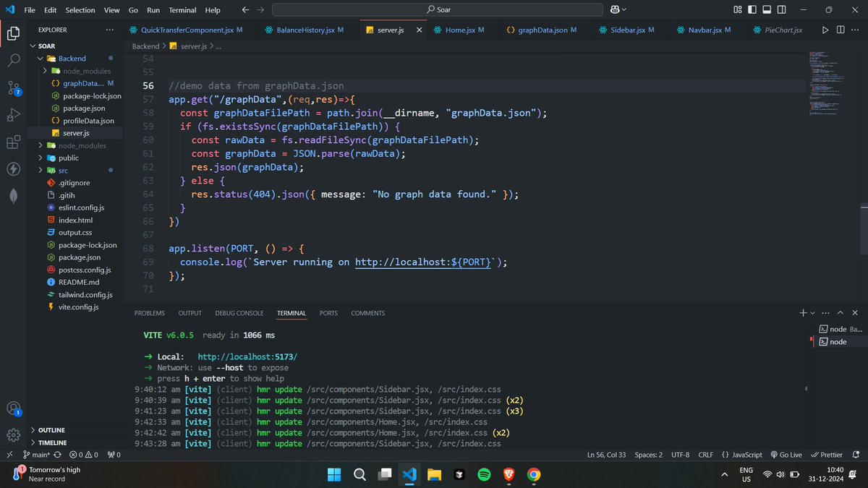This screenshot has height=488, width=868.
Task: Open the Manage settings gear
Action: click(x=13, y=435)
